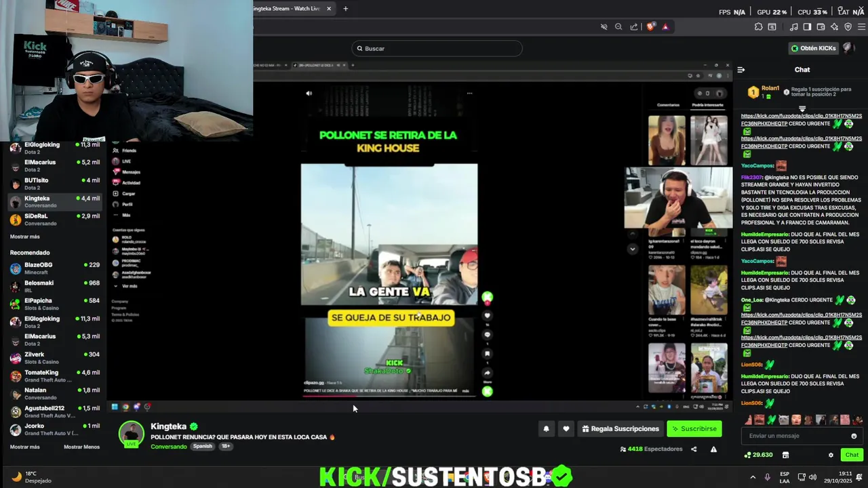Click the Suscribirse button

(x=694, y=428)
